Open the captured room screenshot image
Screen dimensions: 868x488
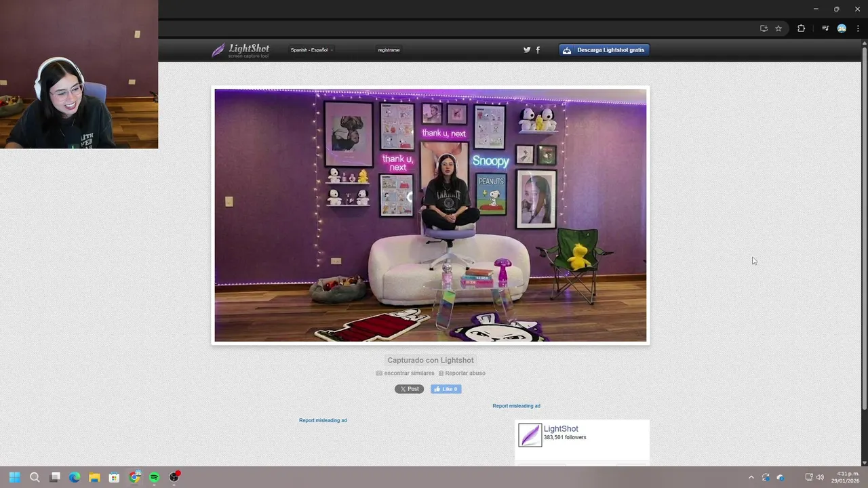(431, 216)
